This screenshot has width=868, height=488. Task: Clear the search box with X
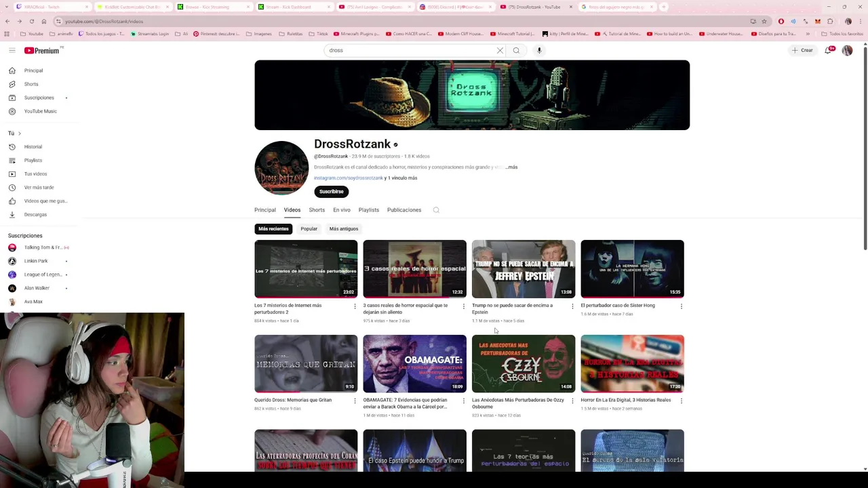coord(500,50)
